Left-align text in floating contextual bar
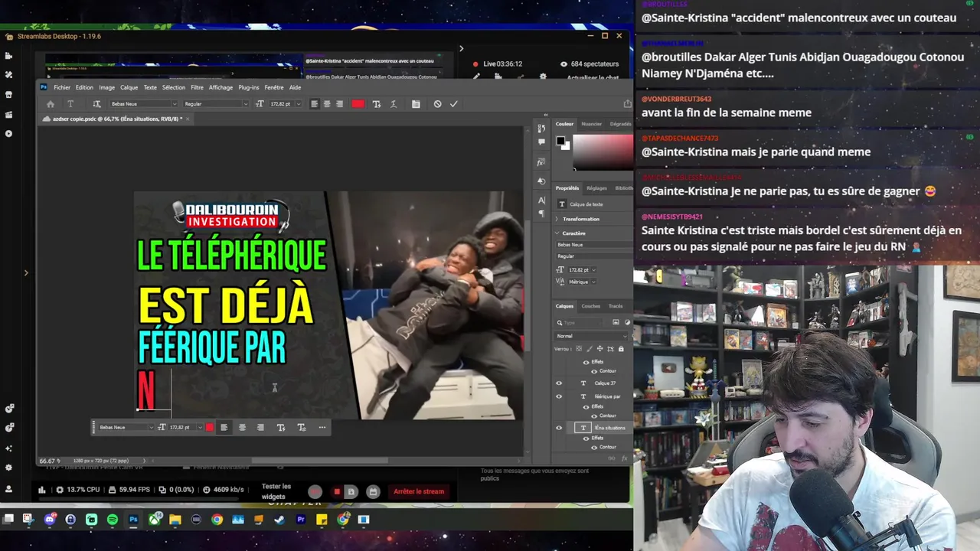 click(224, 428)
